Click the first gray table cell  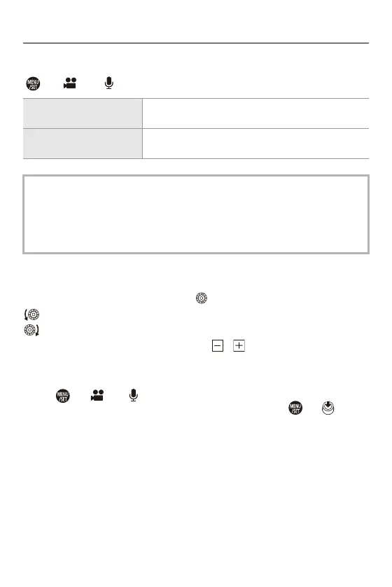[83, 113]
